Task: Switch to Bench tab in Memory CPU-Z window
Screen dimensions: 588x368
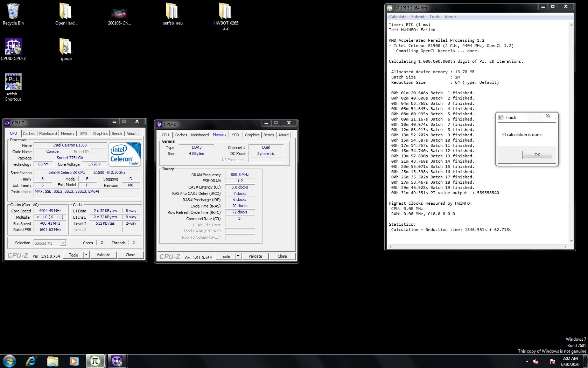Action: coord(269,135)
